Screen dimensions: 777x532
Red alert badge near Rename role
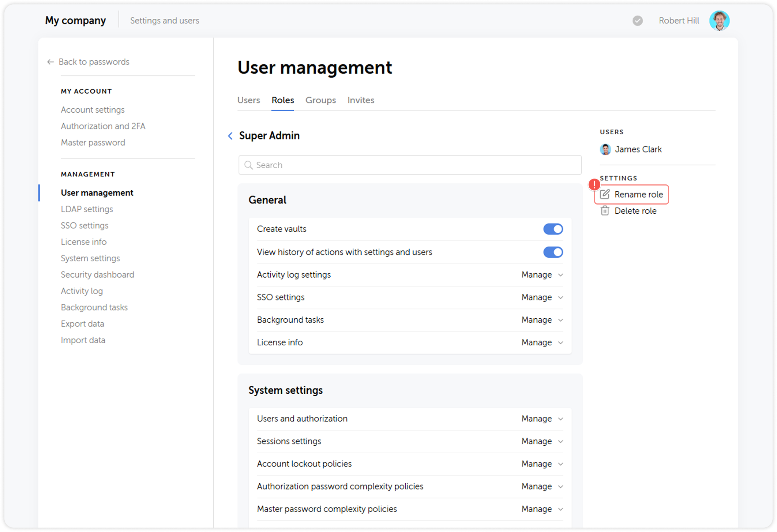coord(594,184)
